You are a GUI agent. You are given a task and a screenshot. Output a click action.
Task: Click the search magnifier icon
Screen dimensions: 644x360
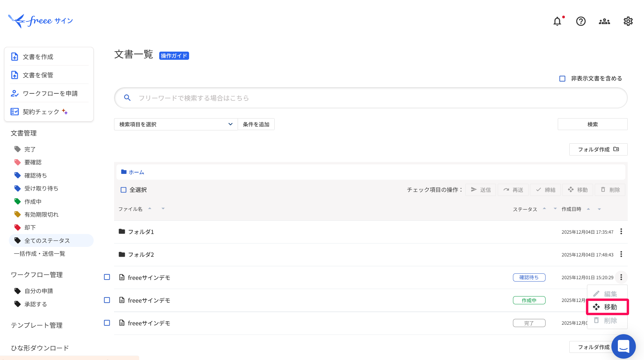127,98
